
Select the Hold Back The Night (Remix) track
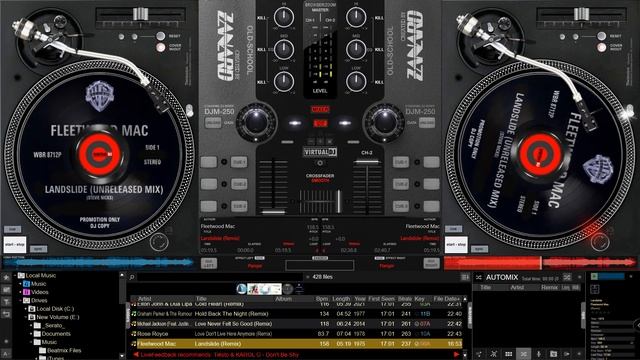click(231, 314)
